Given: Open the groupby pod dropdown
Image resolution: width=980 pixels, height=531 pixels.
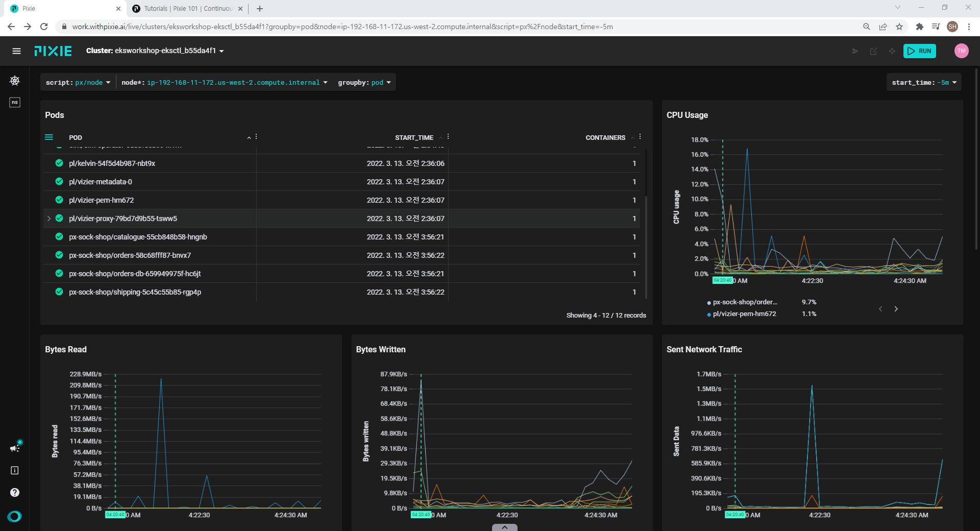Looking at the screenshot, I should pyautogui.click(x=364, y=83).
